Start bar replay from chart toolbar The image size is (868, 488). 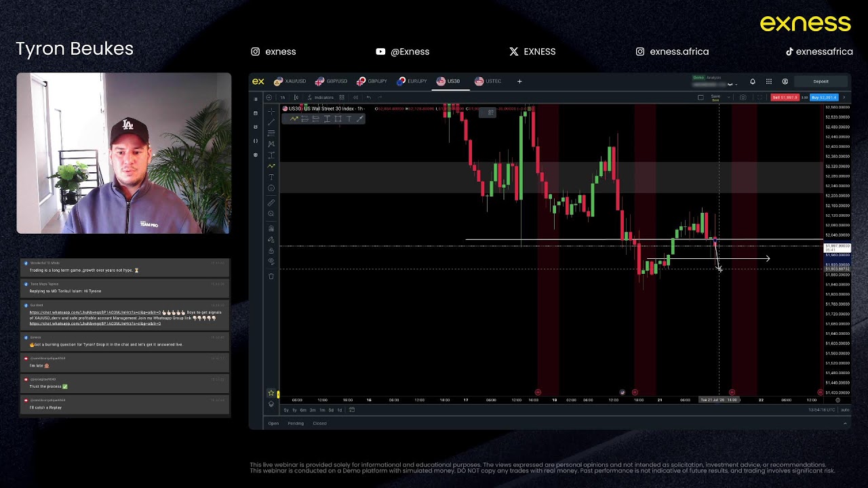[355, 97]
